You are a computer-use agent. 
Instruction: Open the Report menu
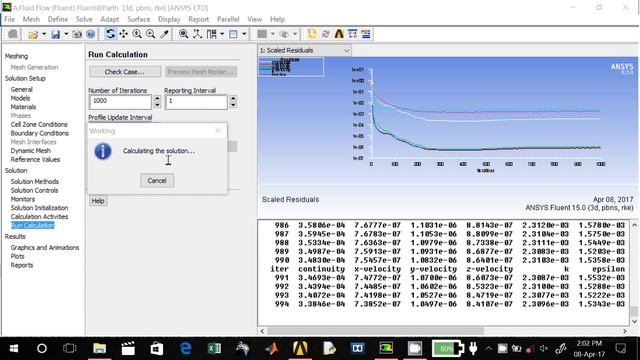pyautogui.click(x=199, y=19)
